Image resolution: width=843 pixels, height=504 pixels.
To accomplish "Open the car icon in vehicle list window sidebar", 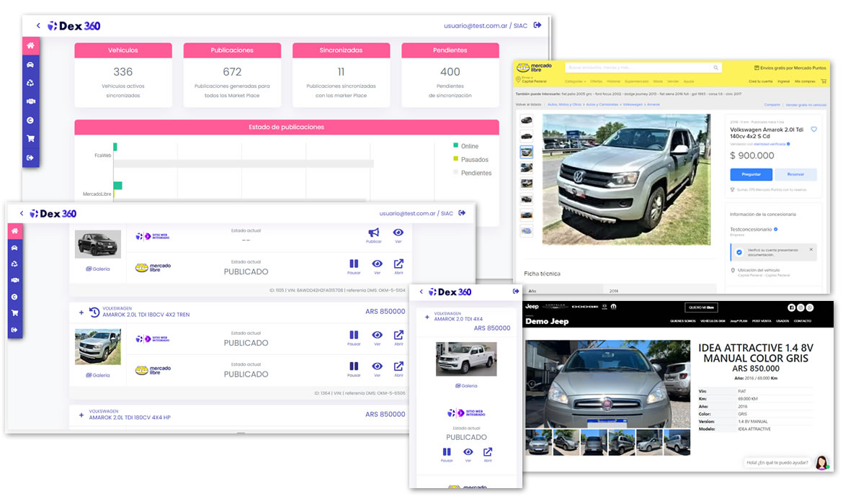I will [15, 248].
